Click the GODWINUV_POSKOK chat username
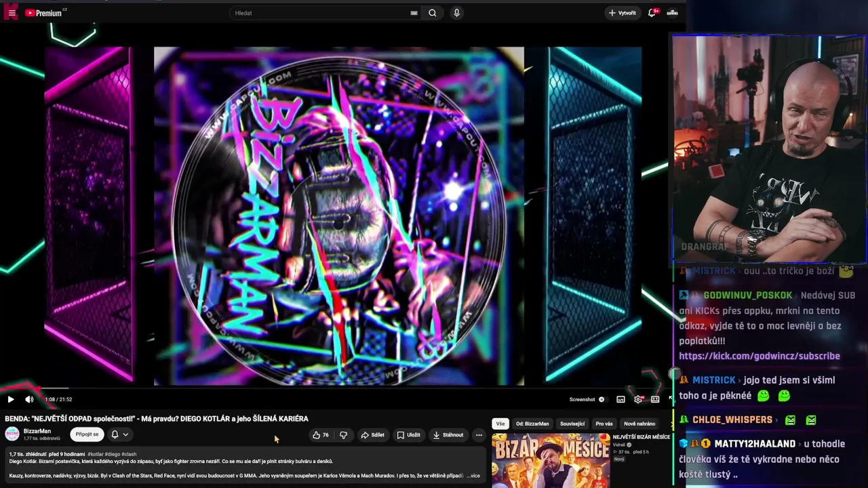The height and width of the screenshot is (488, 868). [x=748, y=296]
